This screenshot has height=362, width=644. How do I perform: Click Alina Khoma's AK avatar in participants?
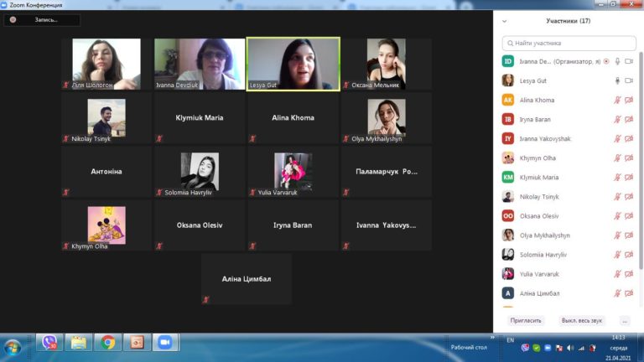(x=508, y=101)
